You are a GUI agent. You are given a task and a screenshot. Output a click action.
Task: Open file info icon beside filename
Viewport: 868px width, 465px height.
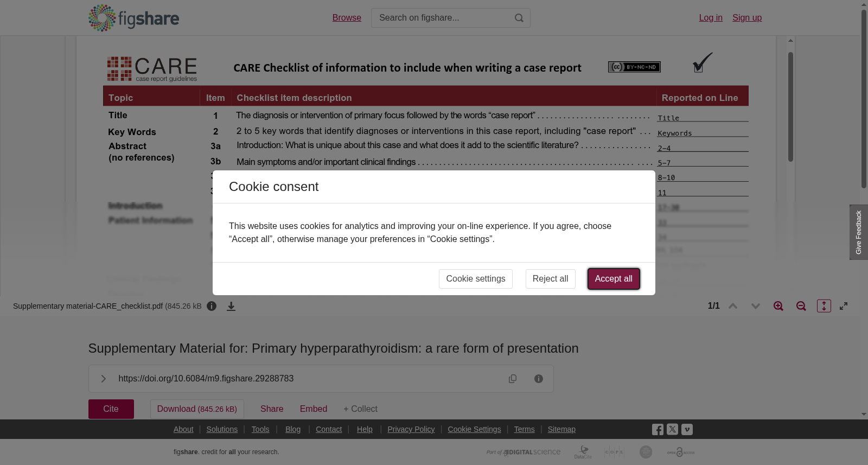pyautogui.click(x=212, y=306)
